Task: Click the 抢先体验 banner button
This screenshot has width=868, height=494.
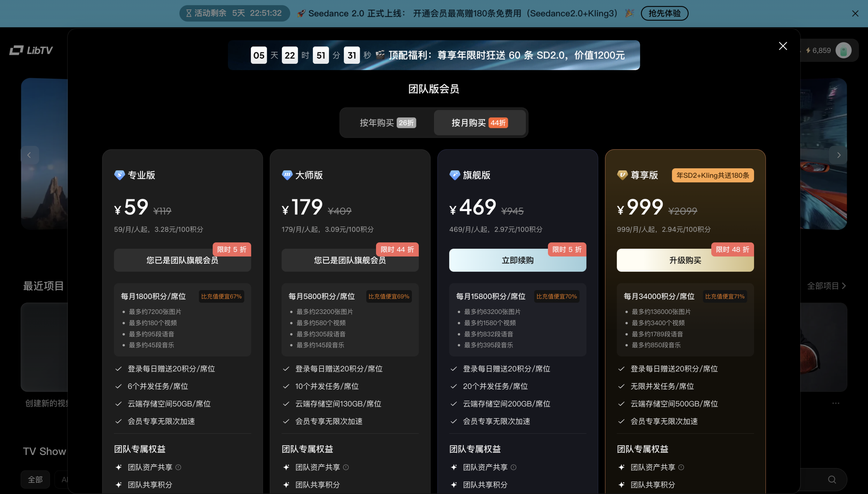Action: click(x=664, y=13)
